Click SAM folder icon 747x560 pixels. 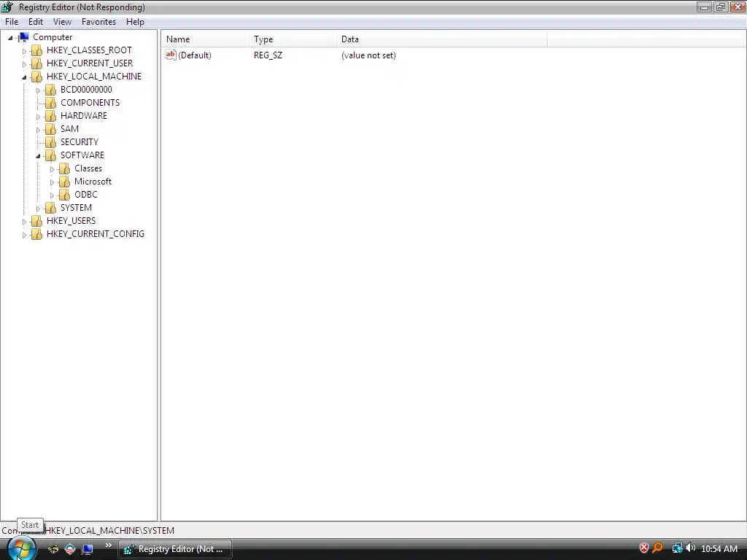[50, 129]
